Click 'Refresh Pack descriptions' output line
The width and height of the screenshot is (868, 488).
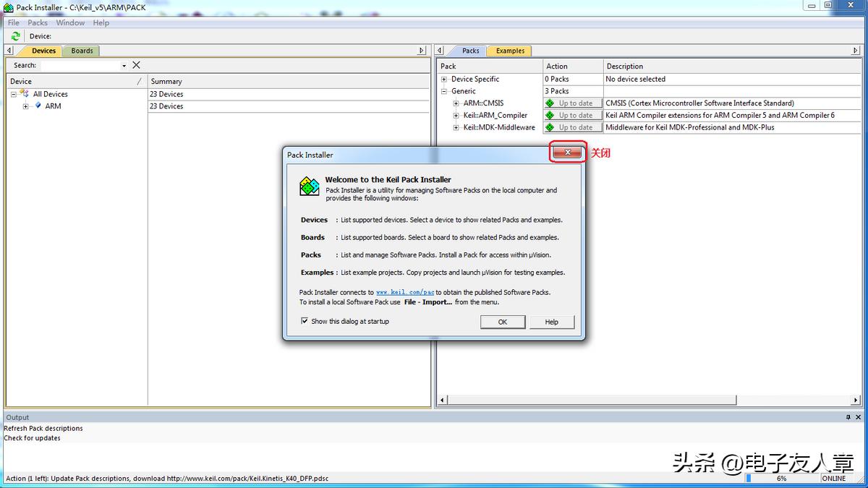43,429
